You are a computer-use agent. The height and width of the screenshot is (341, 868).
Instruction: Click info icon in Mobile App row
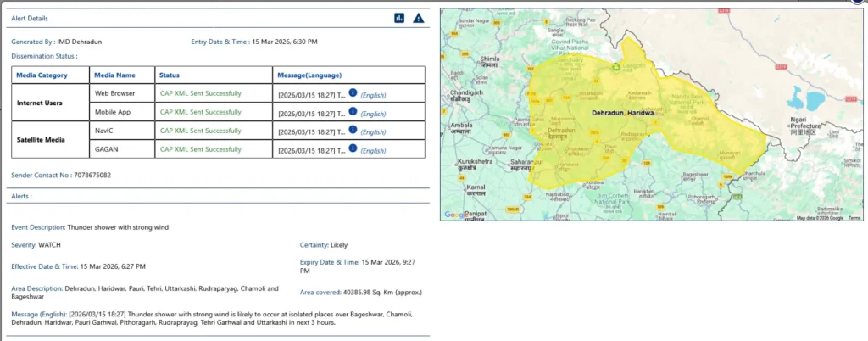pyautogui.click(x=353, y=111)
